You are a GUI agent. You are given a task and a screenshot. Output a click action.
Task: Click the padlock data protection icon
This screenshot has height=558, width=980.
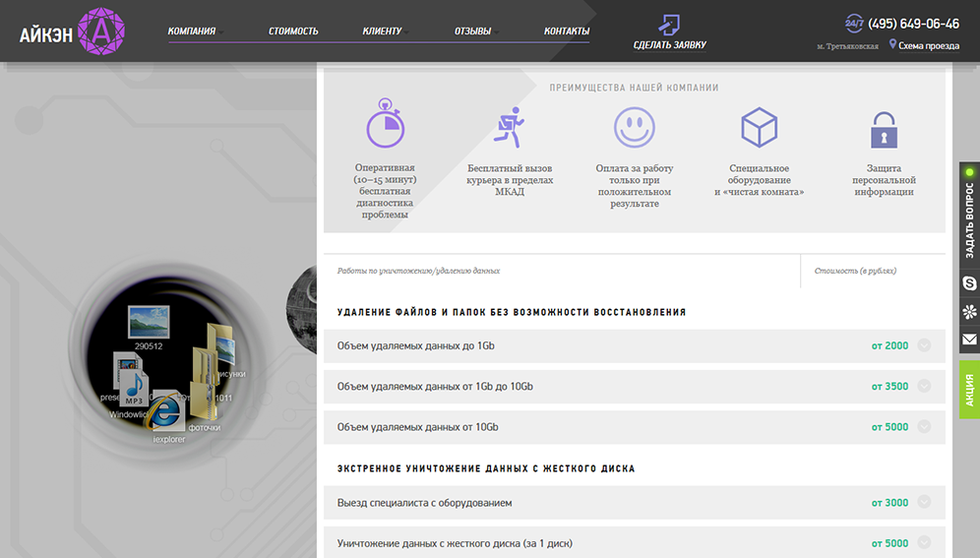tap(884, 130)
